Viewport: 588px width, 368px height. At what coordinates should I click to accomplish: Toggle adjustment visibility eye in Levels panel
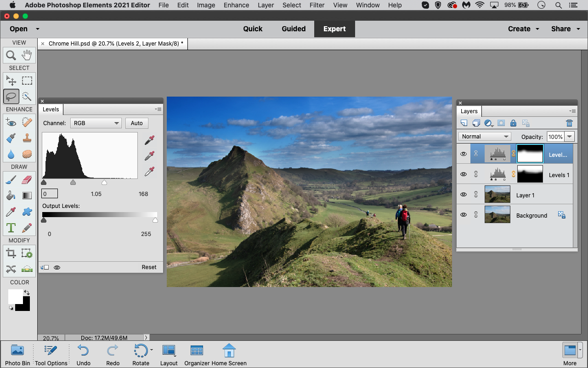[x=57, y=267]
